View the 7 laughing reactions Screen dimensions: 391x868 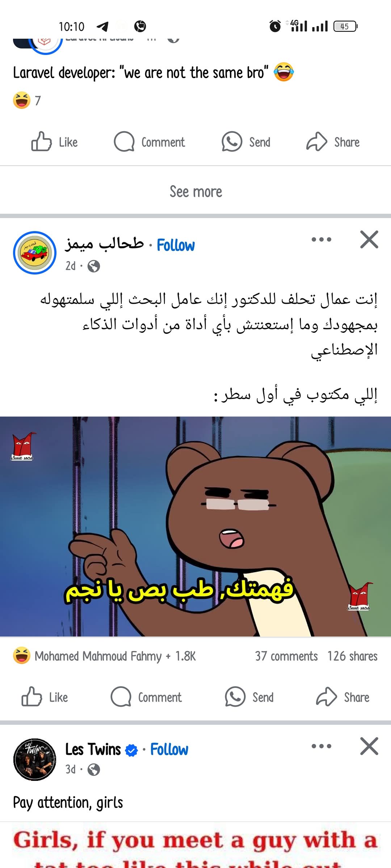(27, 100)
